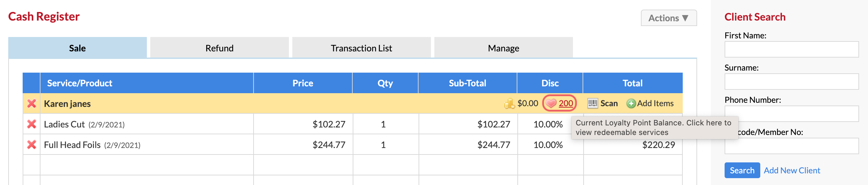
Task: Follow the Add New Client link
Action: (792, 170)
